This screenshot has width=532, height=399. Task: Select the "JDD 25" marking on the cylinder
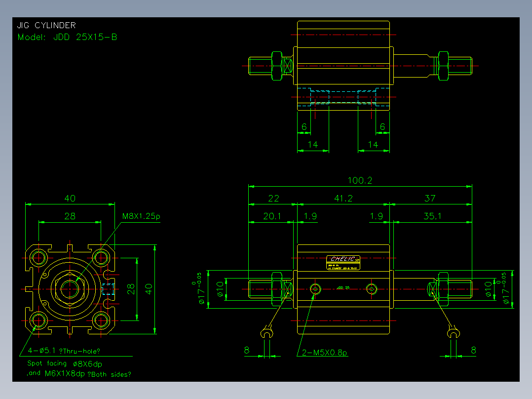[x=343, y=288]
